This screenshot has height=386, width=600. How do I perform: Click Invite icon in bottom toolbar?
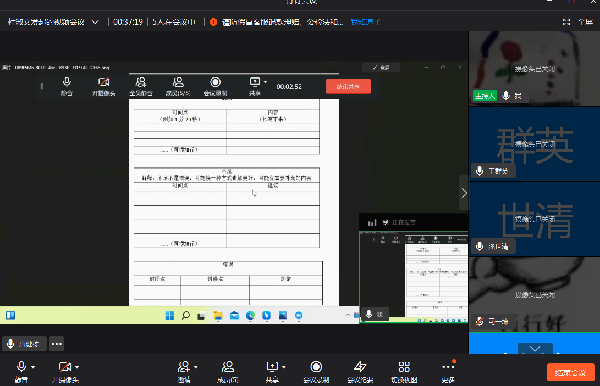click(x=184, y=367)
